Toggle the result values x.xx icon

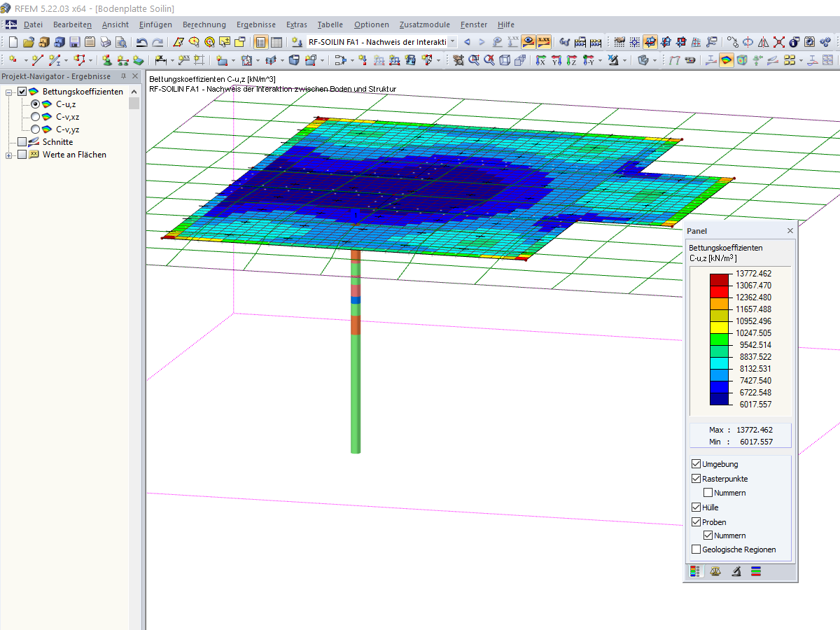(x=544, y=42)
